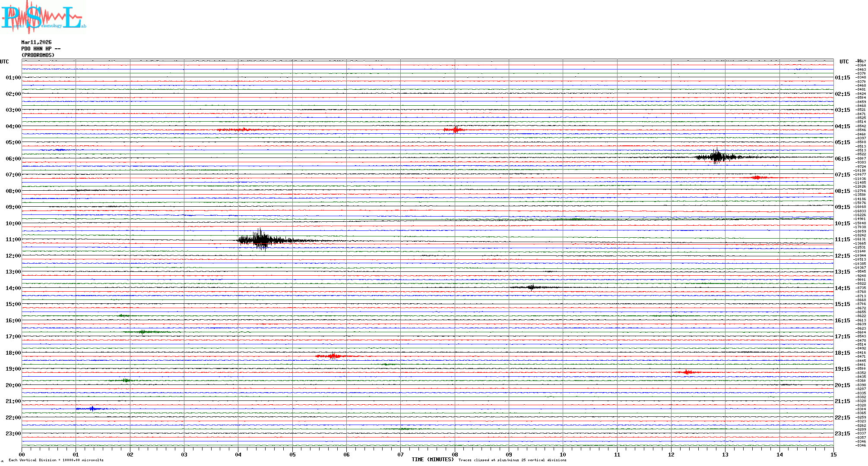Click the PSL seismology lab logo
The image size is (868, 466).
[x=43, y=17]
